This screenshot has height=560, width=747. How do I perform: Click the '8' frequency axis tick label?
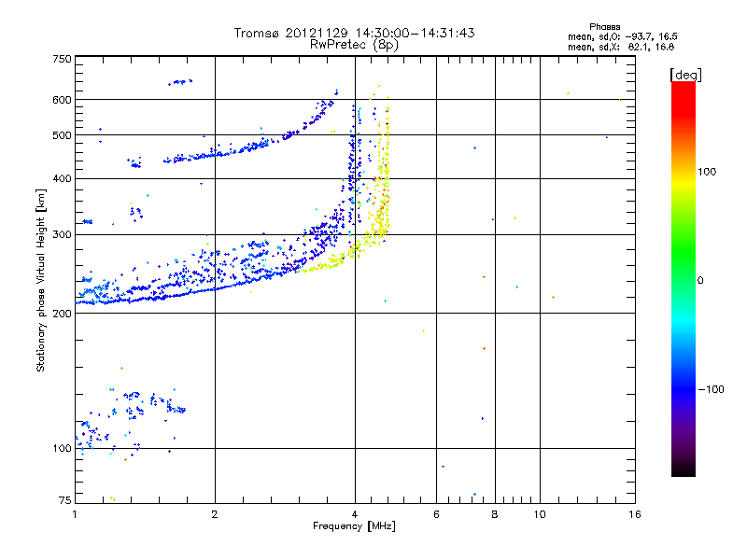(x=495, y=514)
